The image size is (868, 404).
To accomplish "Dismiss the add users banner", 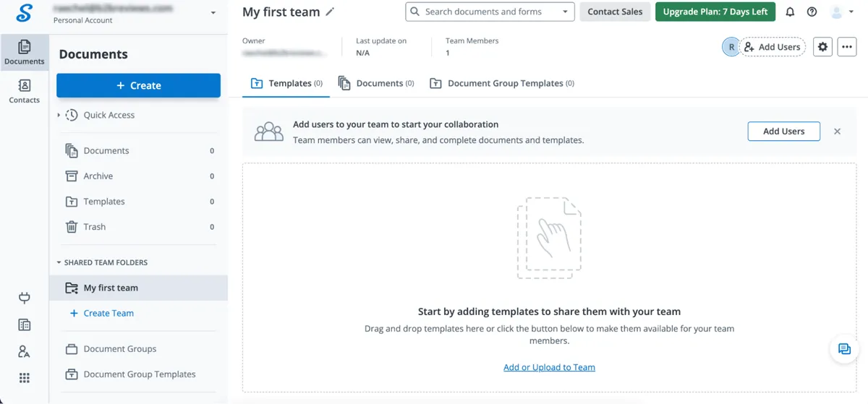I will click(837, 132).
